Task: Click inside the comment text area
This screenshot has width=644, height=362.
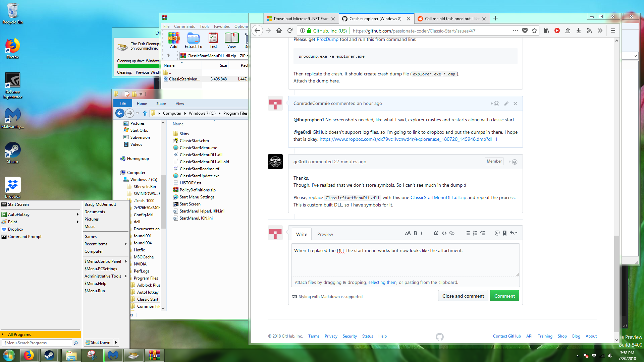Action: (405, 260)
